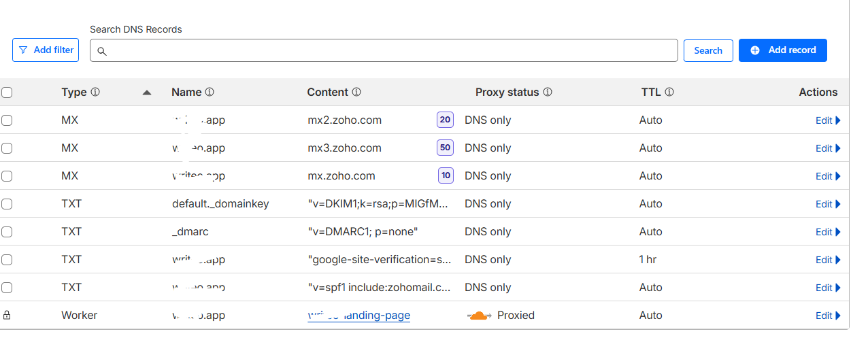This screenshot has width=868, height=338.
Task: Open the Add filter menu
Action: tap(46, 50)
